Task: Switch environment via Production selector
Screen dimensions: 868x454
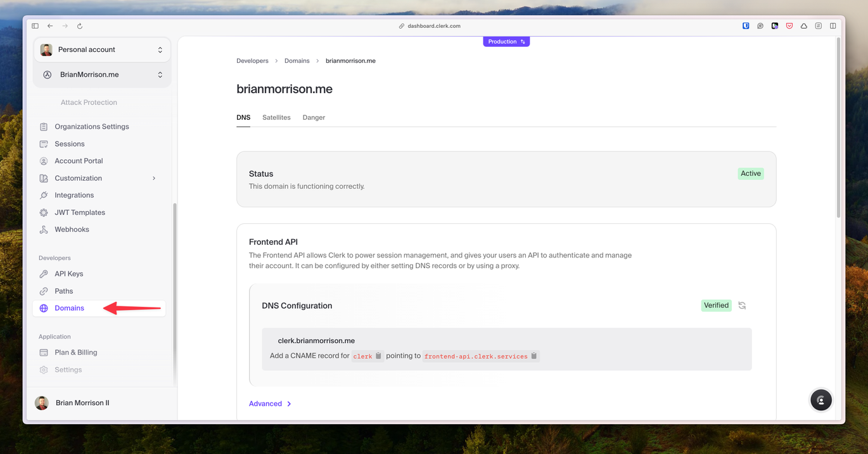Action: click(506, 42)
